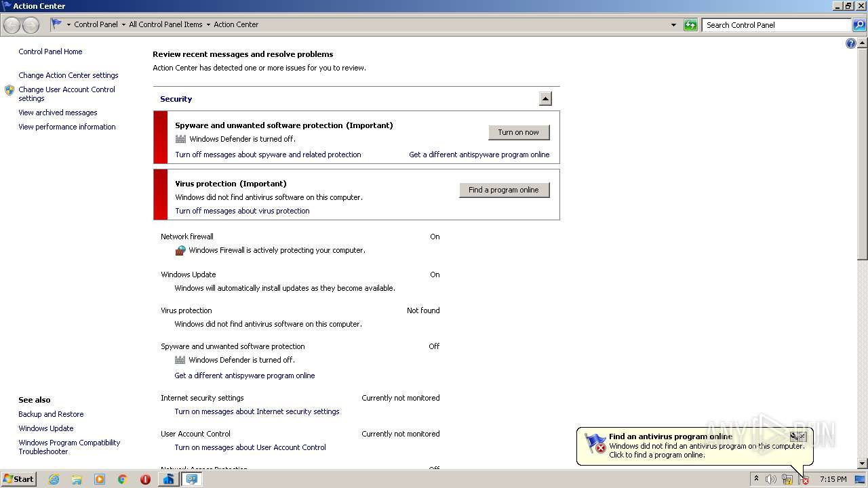Open Backup and Restore
The height and width of the screenshot is (488, 868).
51,414
